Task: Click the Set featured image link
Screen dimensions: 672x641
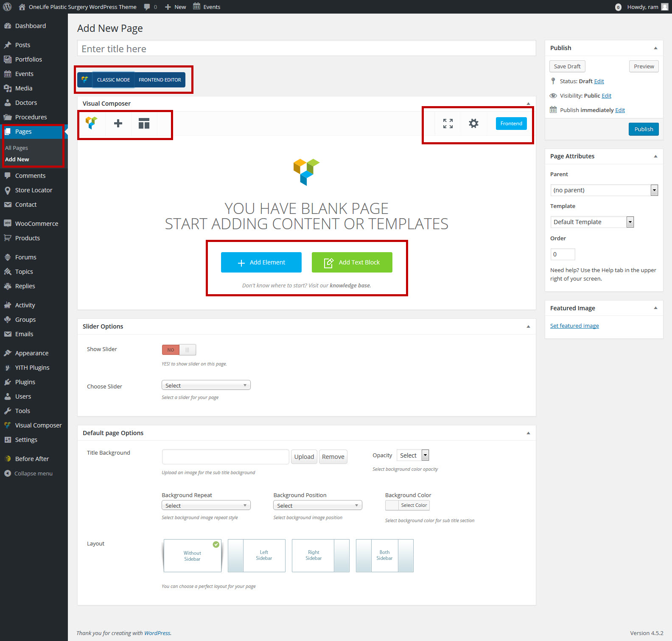Action: tap(574, 326)
